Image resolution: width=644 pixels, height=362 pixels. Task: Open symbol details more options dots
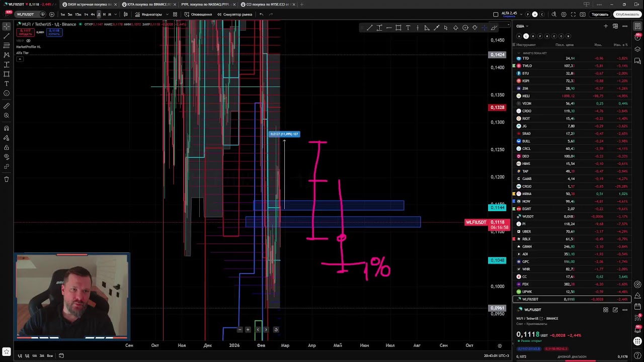tap(625, 310)
